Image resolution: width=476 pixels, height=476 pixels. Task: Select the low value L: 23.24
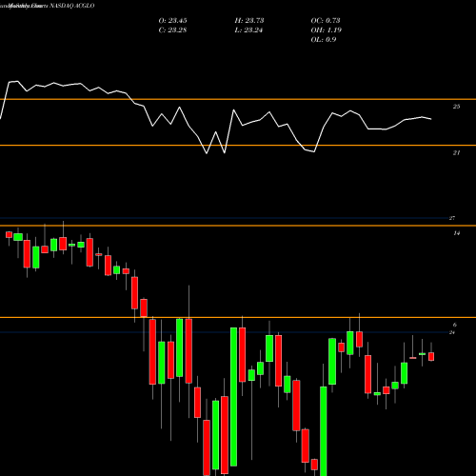(x=248, y=30)
